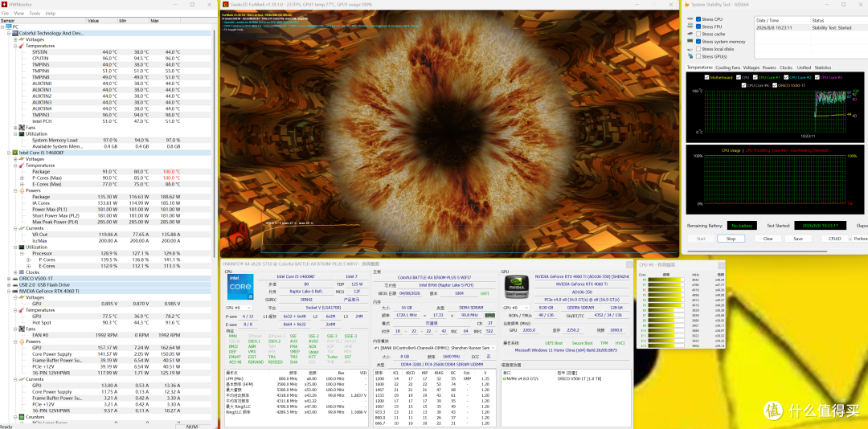Viewport: 868px width, 429px height.
Task: Click the Fans icon above FAN #0 row
Action: (x=22, y=329)
